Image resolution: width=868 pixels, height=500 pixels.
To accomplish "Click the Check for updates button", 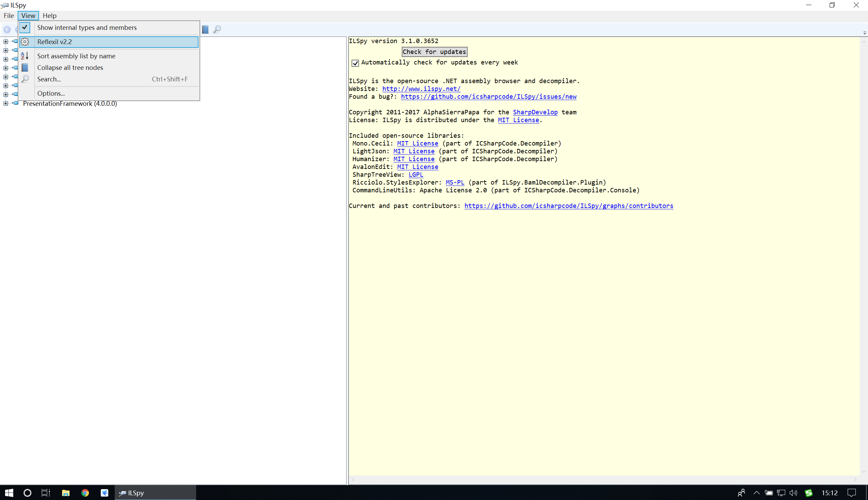I will [434, 52].
